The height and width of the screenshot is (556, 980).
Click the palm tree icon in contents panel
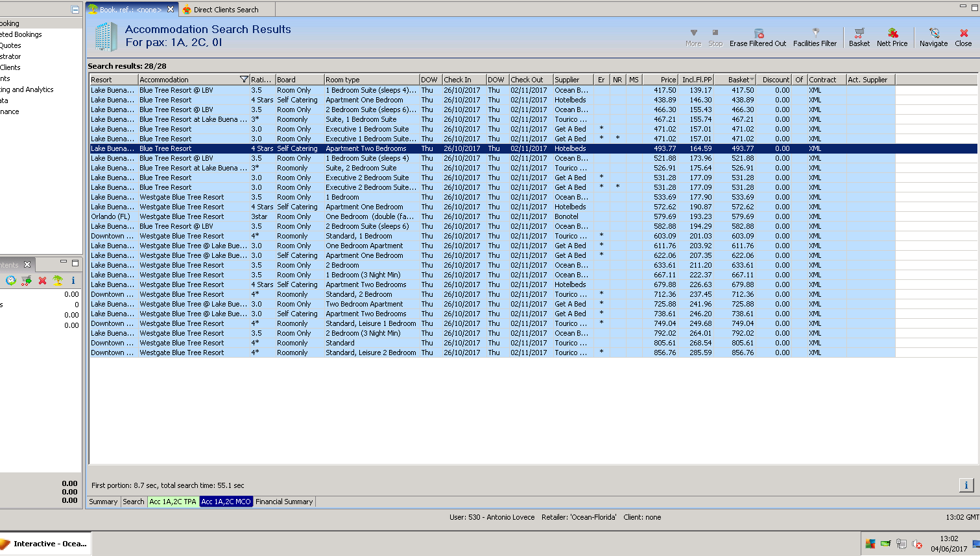click(58, 280)
